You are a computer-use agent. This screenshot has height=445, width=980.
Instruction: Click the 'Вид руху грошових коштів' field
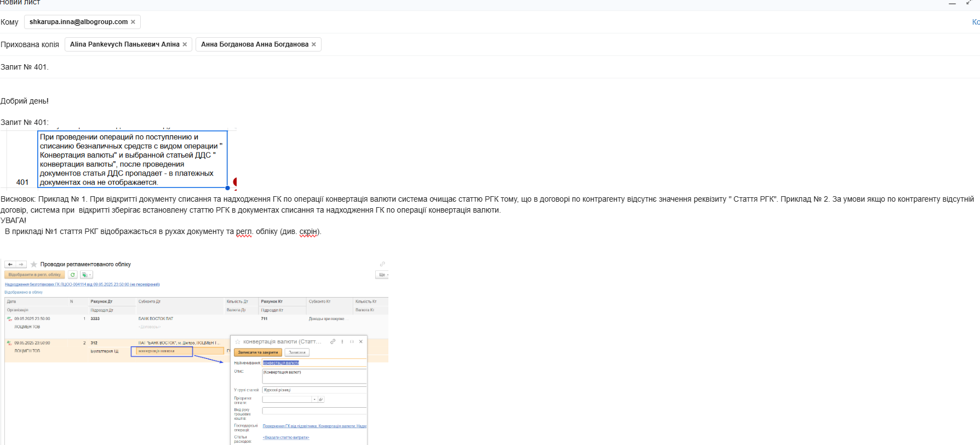314,410
